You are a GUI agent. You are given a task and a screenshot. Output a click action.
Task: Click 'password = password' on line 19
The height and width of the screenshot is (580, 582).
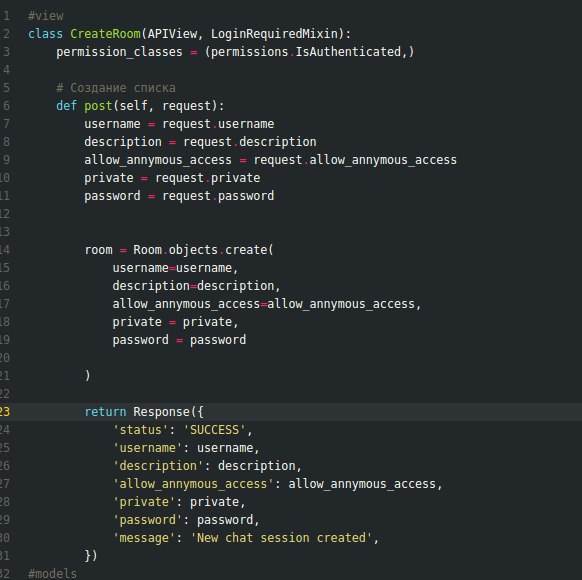(x=179, y=340)
